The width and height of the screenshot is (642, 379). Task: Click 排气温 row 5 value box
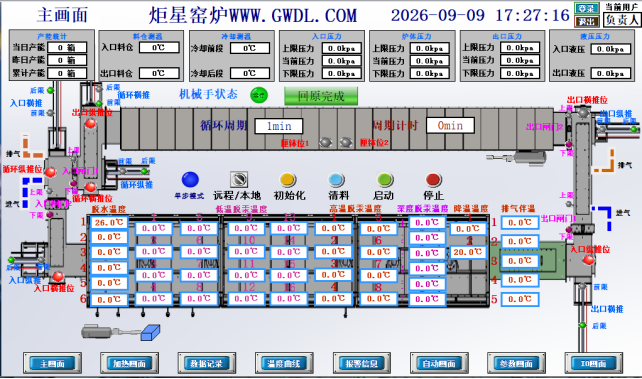[x=520, y=300]
